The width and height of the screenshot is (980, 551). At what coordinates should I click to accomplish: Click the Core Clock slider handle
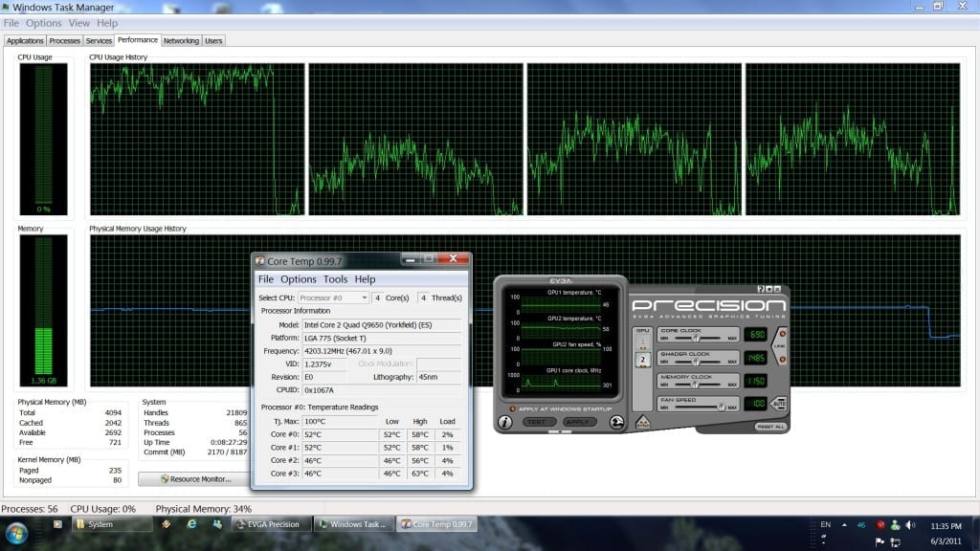(x=696, y=338)
